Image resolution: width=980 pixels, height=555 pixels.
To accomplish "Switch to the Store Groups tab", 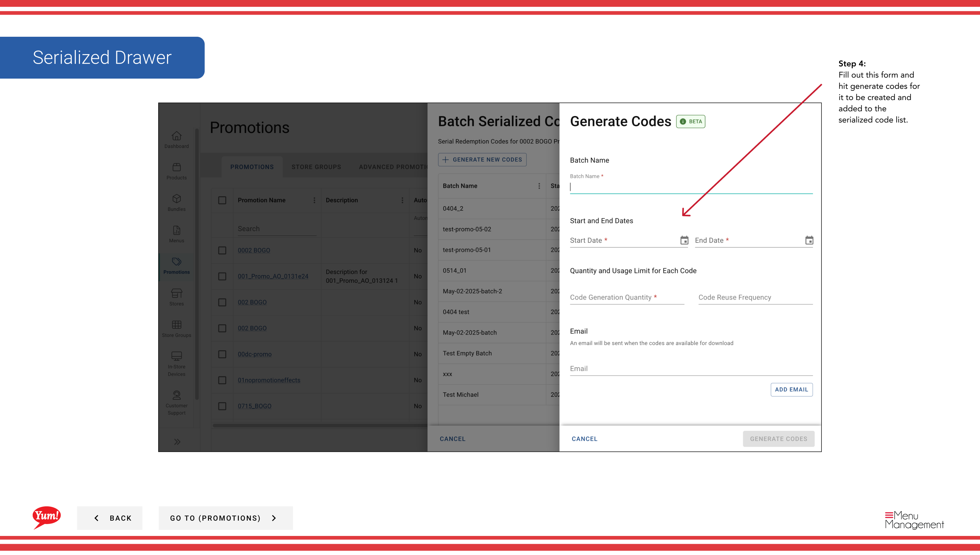I will [316, 167].
